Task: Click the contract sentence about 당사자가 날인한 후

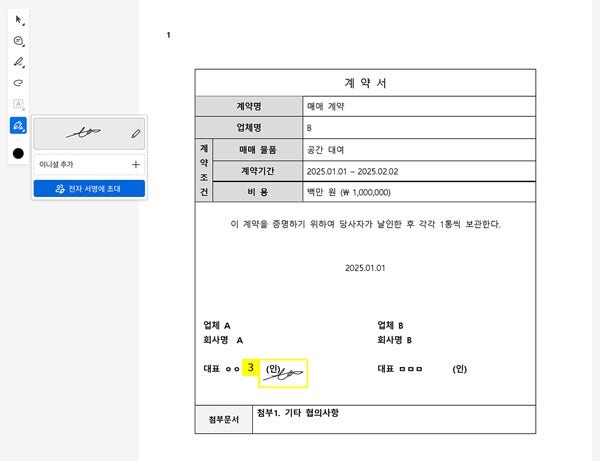Action: point(365,224)
